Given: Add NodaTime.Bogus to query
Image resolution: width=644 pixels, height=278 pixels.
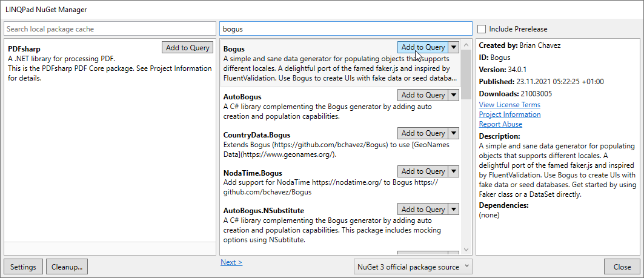Looking at the screenshot, I should point(422,171).
